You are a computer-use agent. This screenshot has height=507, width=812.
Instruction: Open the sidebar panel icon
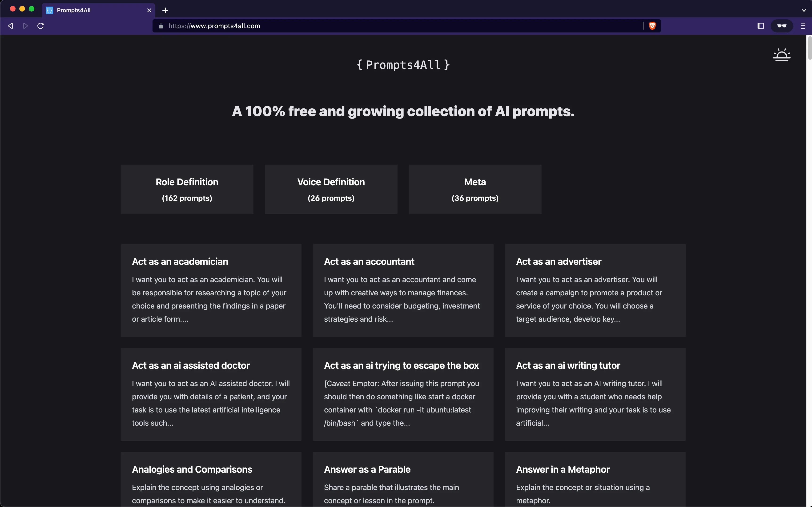point(761,26)
